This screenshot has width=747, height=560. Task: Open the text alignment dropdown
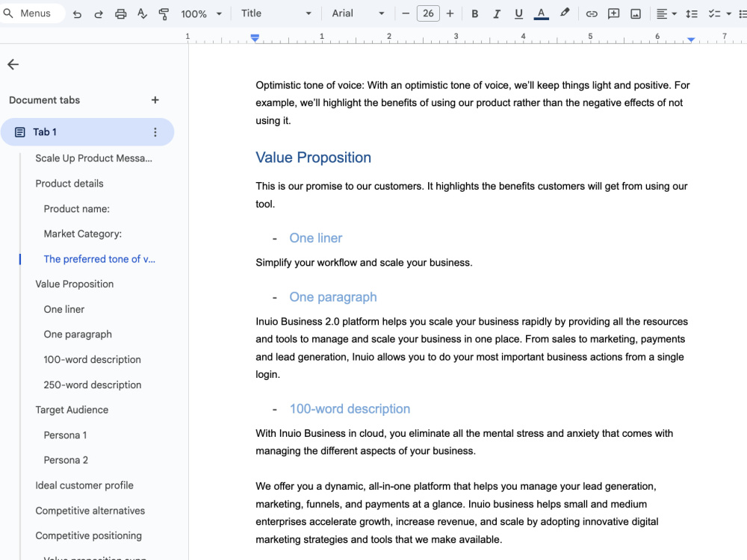click(666, 13)
